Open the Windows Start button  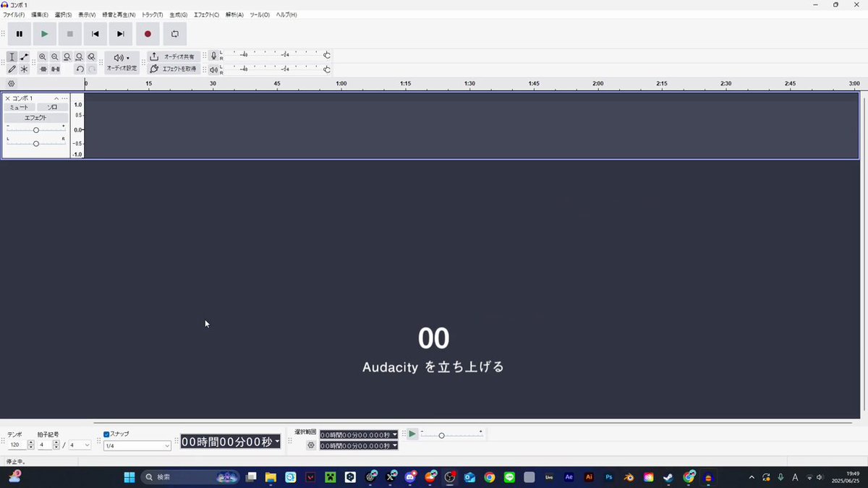tap(129, 477)
